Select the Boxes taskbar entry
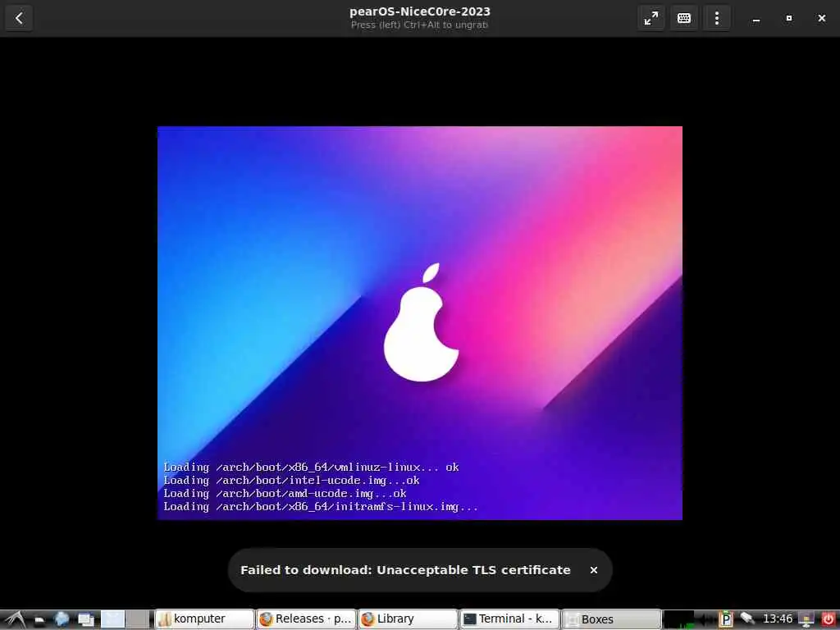Viewport: 840px width, 630px height. (x=611, y=619)
